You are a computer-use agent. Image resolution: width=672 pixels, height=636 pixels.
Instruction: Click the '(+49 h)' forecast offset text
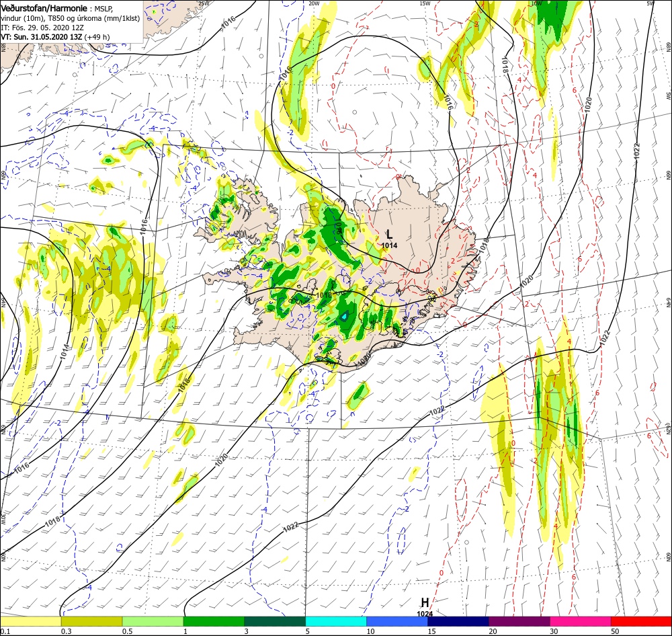pos(97,37)
